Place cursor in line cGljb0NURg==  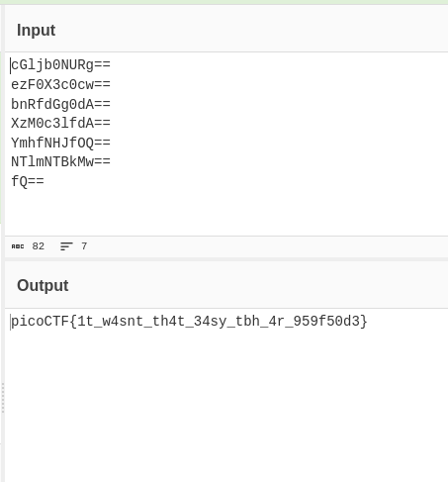click(x=60, y=65)
